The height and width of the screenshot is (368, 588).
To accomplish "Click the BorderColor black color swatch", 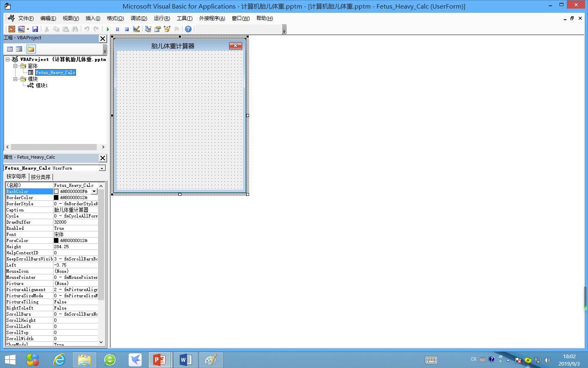I will point(56,197).
